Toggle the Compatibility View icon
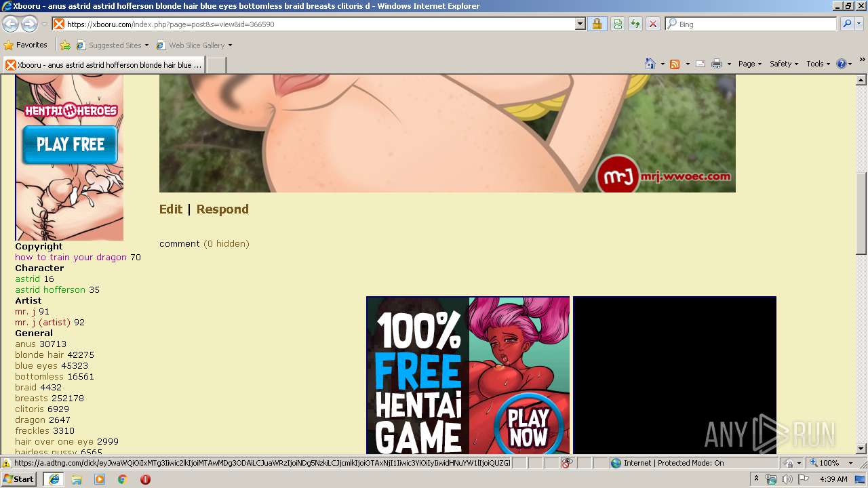Viewport: 868px width, 488px height. [x=618, y=24]
